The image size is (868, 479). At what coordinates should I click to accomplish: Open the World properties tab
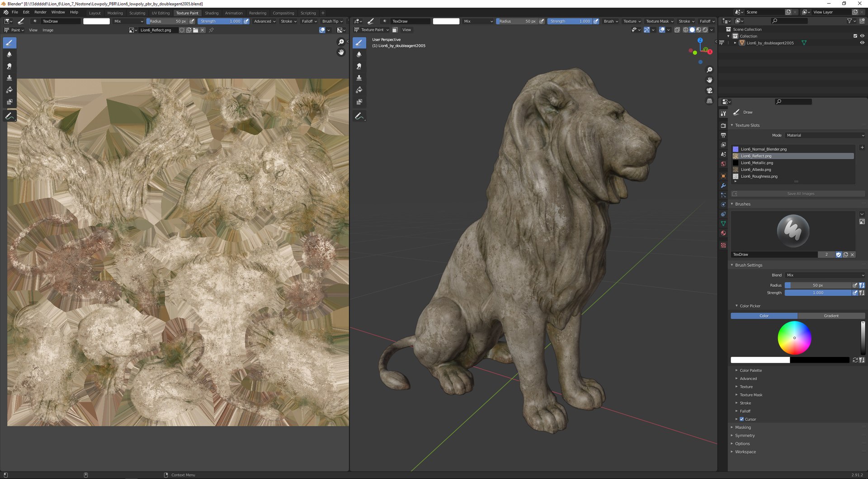click(x=723, y=164)
